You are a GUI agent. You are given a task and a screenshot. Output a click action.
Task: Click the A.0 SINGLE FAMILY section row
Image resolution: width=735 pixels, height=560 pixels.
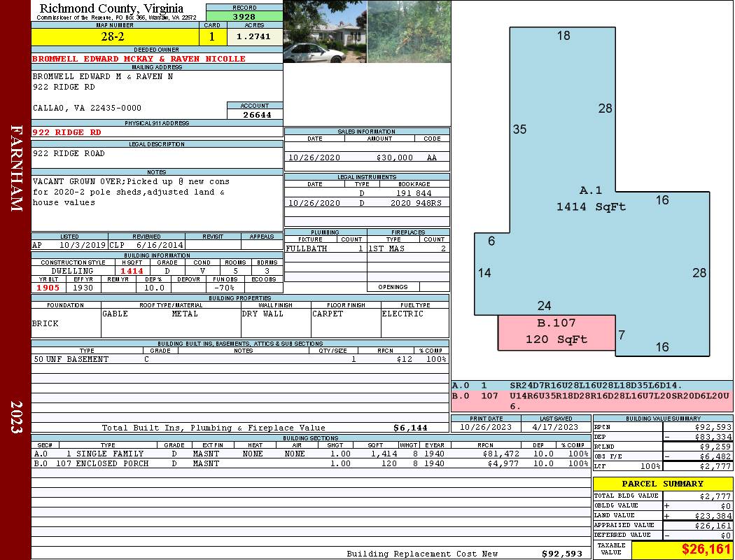(x=311, y=454)
